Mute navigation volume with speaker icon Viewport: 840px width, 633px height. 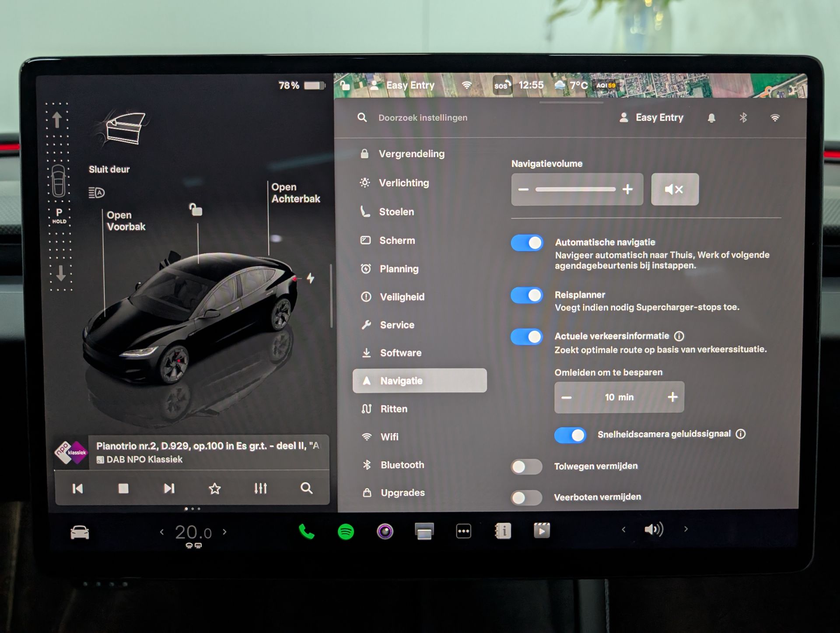click(x=674, y=189)
